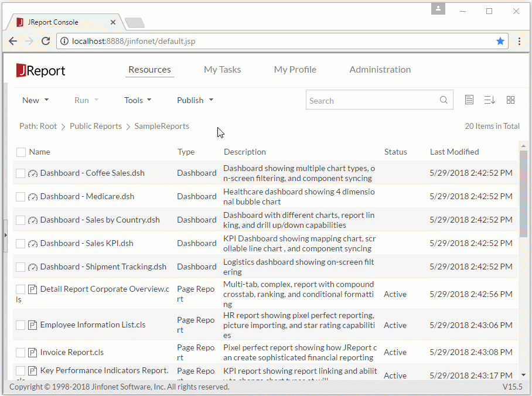Open the Publish dropdown menu

pos(195,100)
